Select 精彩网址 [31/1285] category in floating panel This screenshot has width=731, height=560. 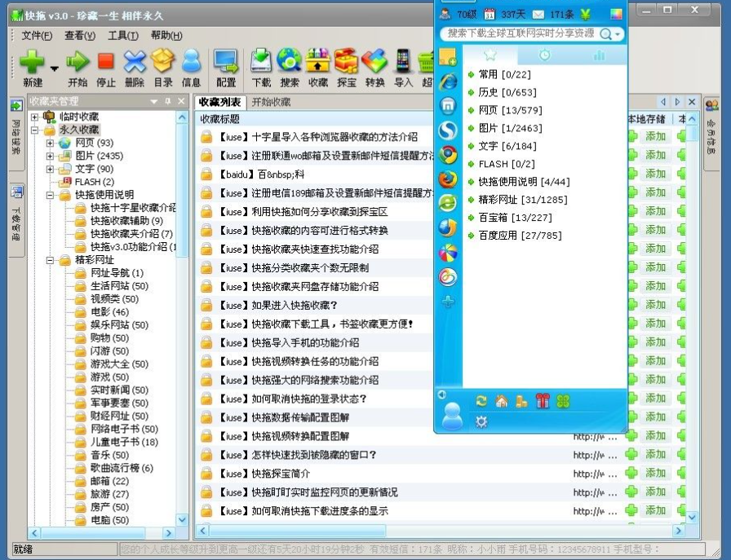coord(523,200)
